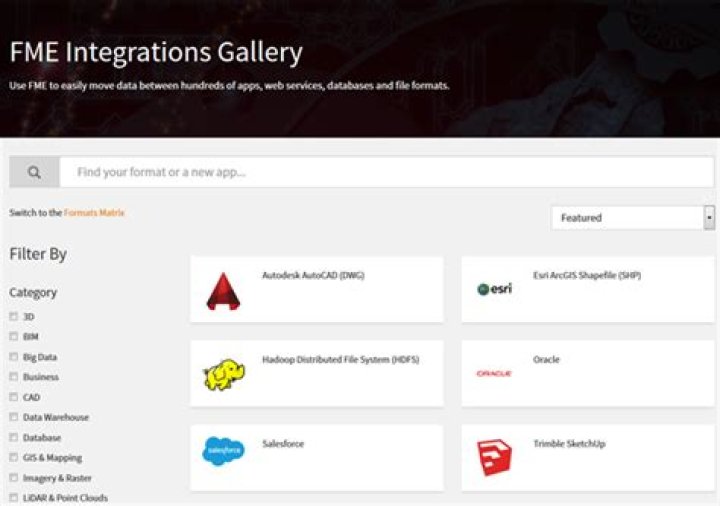Toggle the Big Data checkbox
The width and height of the screenshot is (720, 506).
tap(14, 357)
